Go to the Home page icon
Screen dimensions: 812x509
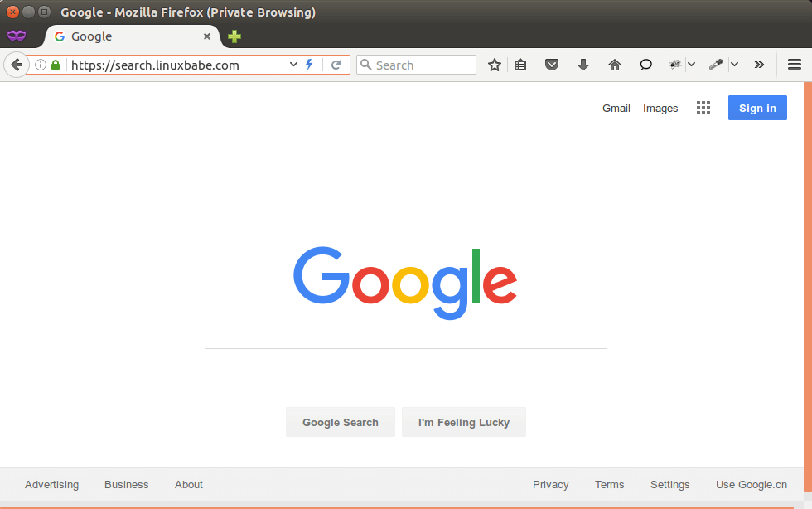click(x=615, y=65)
